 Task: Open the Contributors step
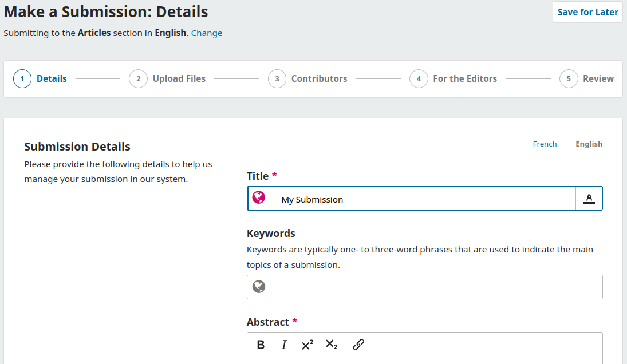[307, 79]
